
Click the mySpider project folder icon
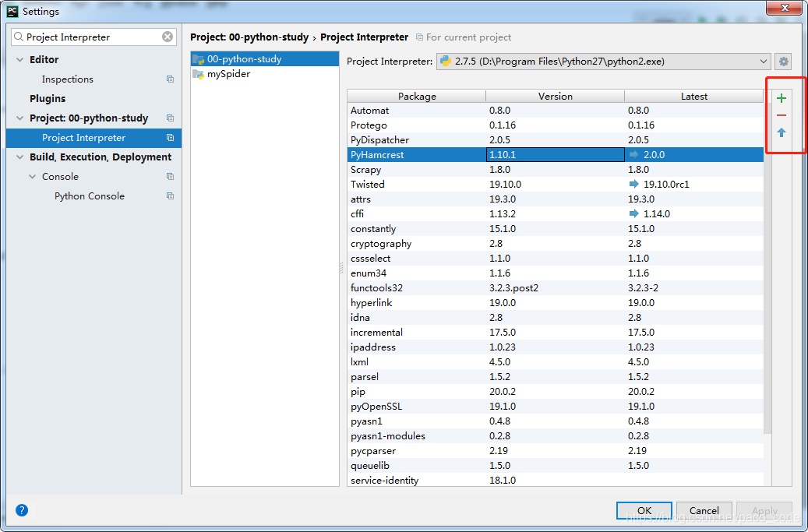click(199, 74)
